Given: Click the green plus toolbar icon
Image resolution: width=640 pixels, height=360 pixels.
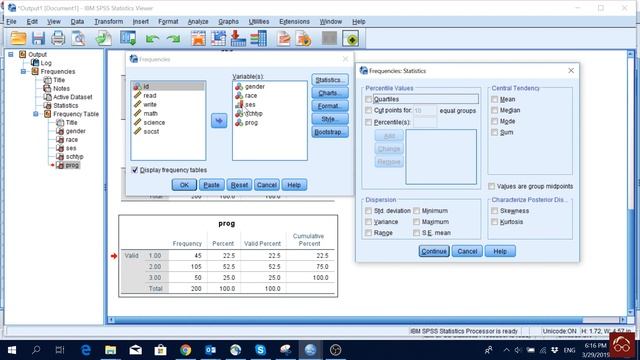Looking at the screenshot, I should [x=351, y=39].
